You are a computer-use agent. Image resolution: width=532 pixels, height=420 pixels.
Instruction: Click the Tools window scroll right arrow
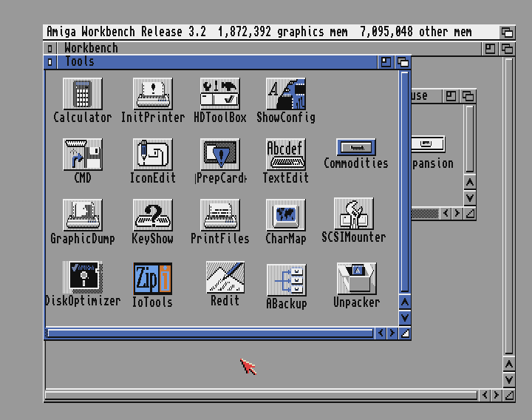coord(392,333)
